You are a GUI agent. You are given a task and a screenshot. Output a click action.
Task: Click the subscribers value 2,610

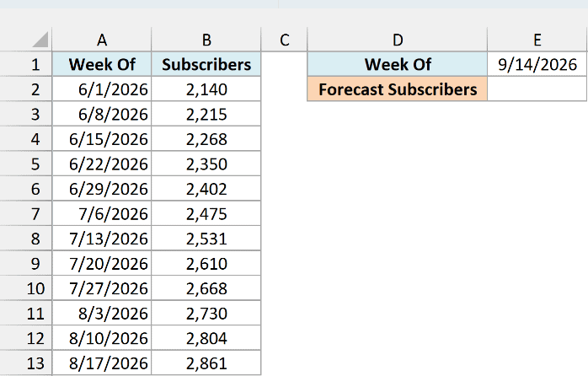206,263
